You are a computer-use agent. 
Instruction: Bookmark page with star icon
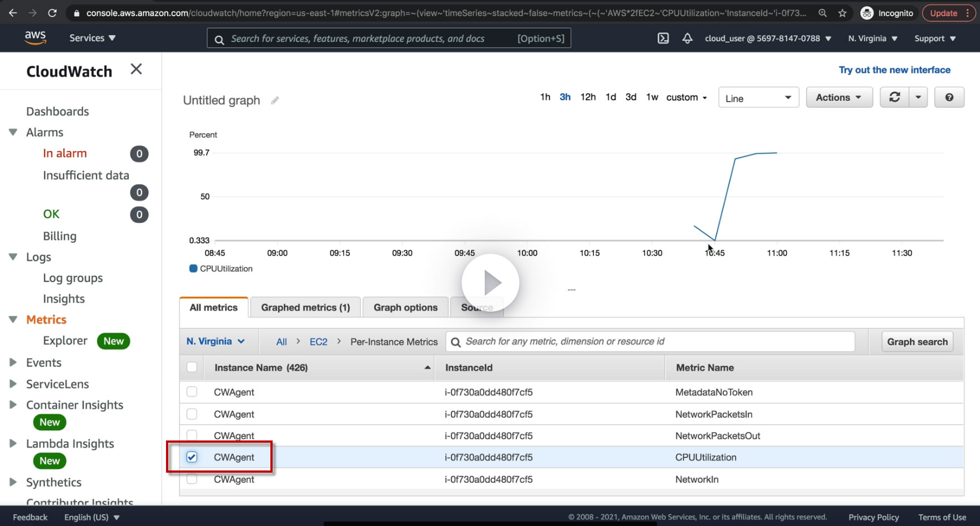tap(842, 13)
